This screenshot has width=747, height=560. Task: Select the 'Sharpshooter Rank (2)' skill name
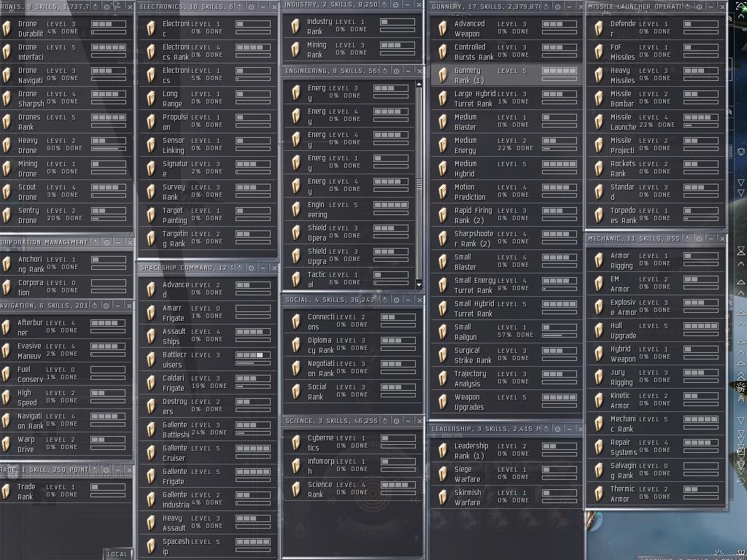(475, 238)
